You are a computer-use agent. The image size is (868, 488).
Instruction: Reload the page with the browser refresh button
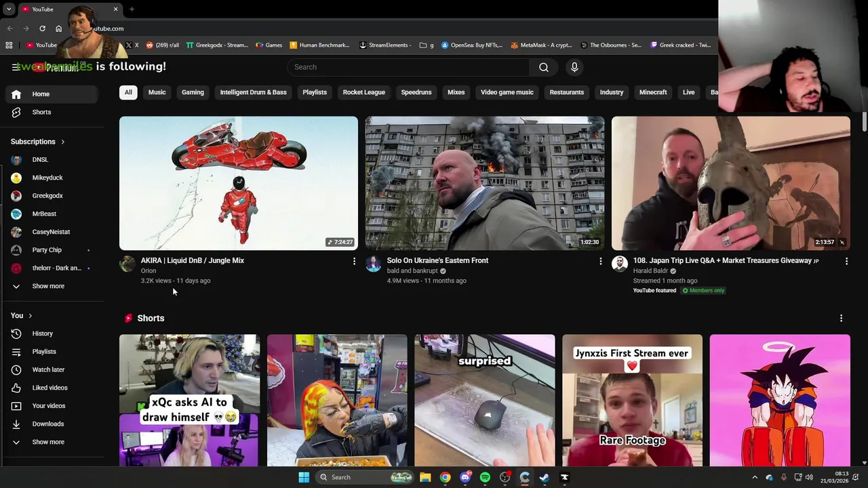coord(42,28)
